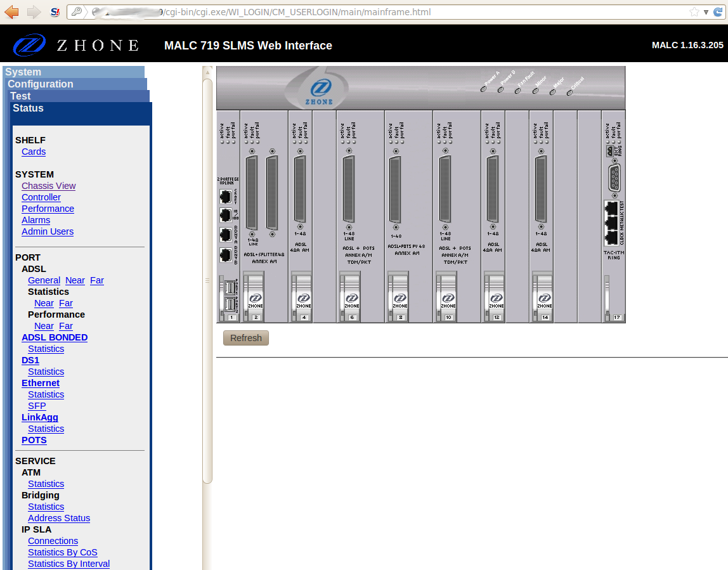Click the ADSL 48A card in slot 14
This screenshot has height=570, width=728.
click(x=542, y=216)
